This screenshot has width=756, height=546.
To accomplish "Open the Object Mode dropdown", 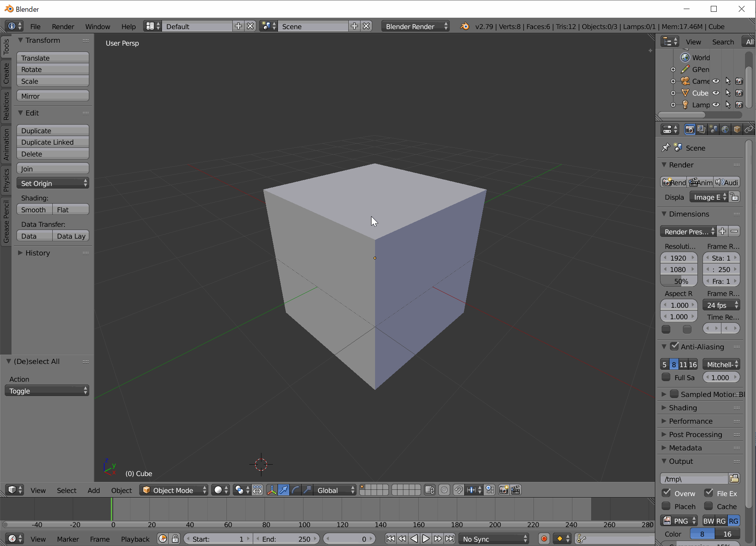I will point(173,490).
